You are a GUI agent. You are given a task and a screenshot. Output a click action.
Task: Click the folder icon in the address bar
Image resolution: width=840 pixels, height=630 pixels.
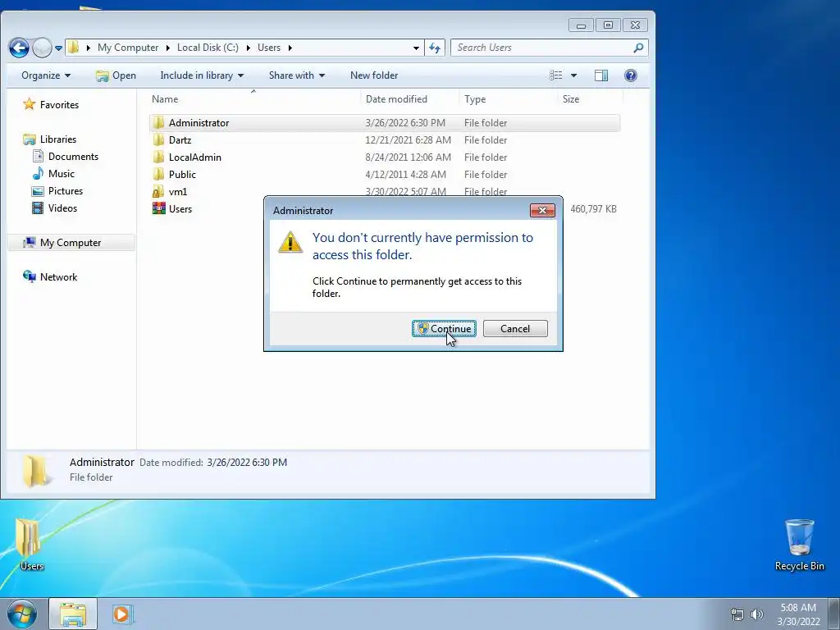click(73, 47)
